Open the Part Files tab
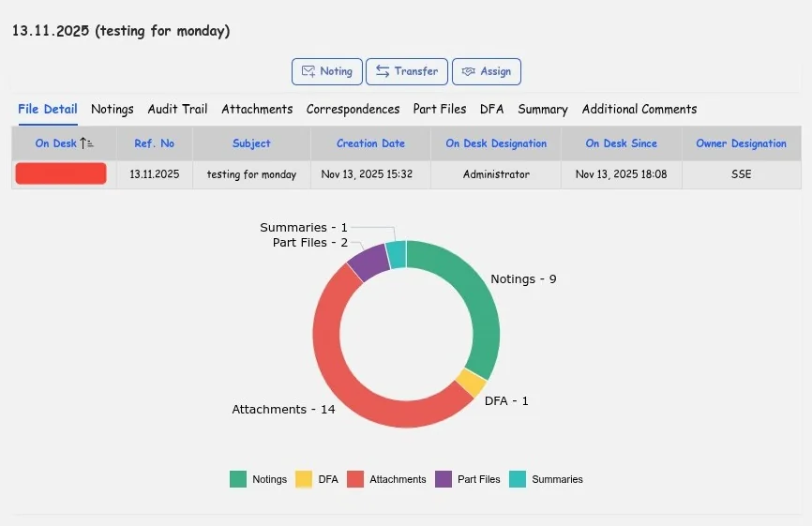Screen dimensions: 812x526 coord(440,110)
